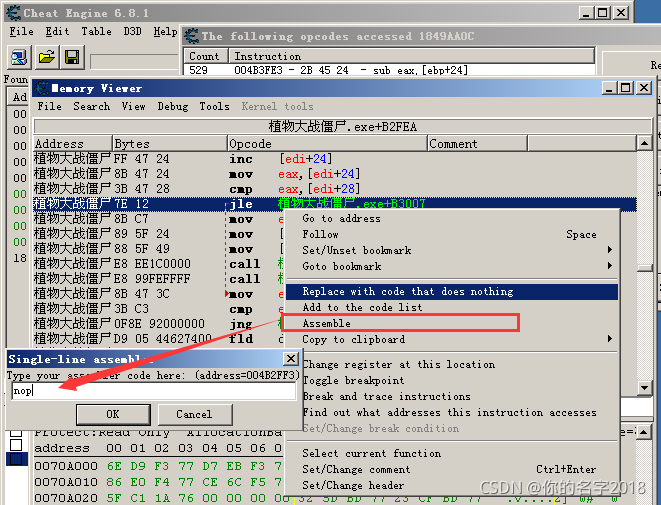Open the Tools menu in Memory Viewer
The height and width of the screenshot is (505, 661).
(x=215, y=107)
